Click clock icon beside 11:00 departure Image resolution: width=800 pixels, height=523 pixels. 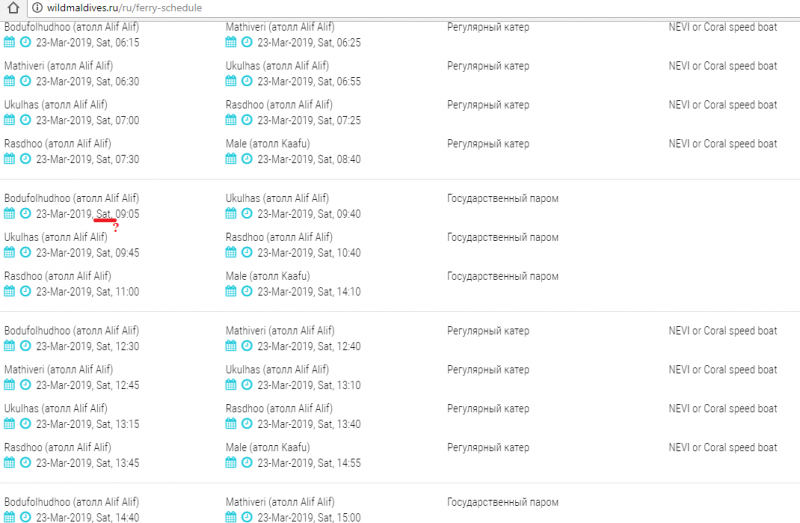[x=25, y=292]
